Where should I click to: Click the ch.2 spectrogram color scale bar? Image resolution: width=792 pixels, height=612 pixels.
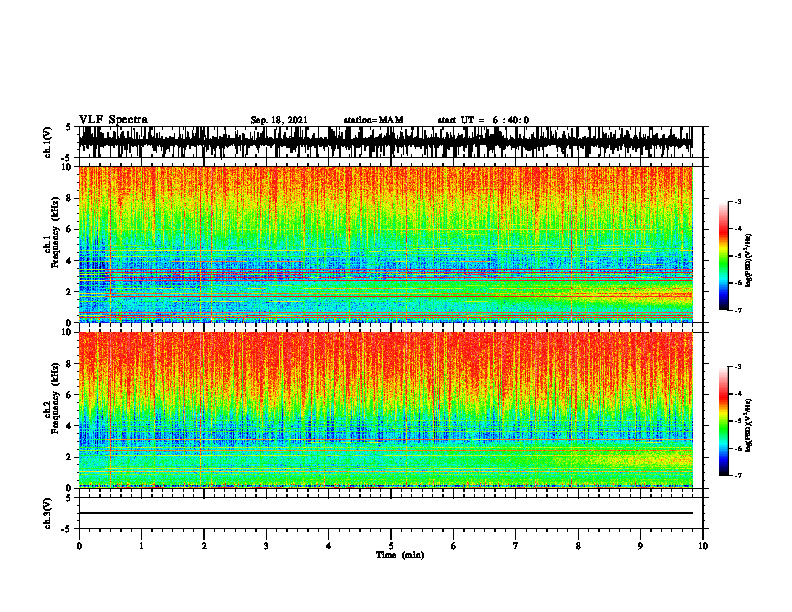pyautogui.click(x=723, y=421)
